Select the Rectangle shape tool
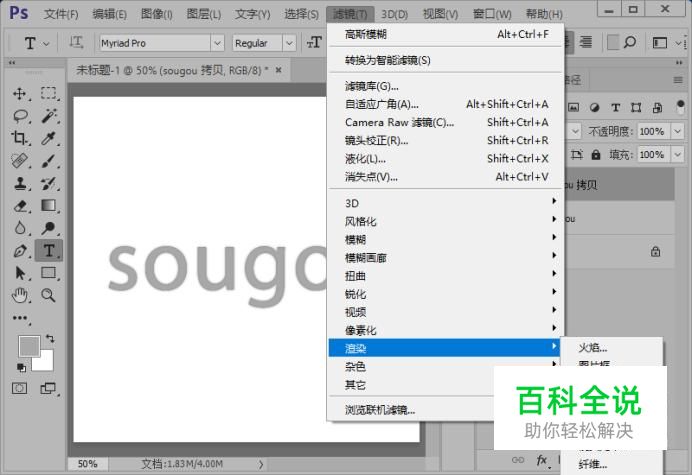Viewport: 692px width, 475px height. (49, 273)
